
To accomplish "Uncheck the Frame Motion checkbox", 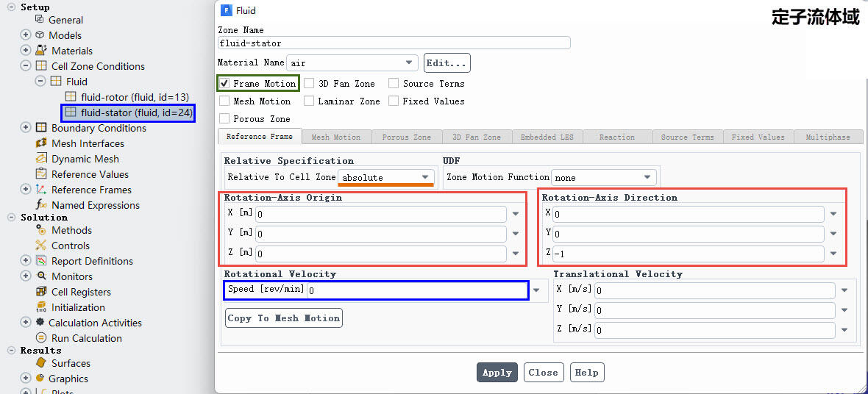I will click(x=225, y=84).
